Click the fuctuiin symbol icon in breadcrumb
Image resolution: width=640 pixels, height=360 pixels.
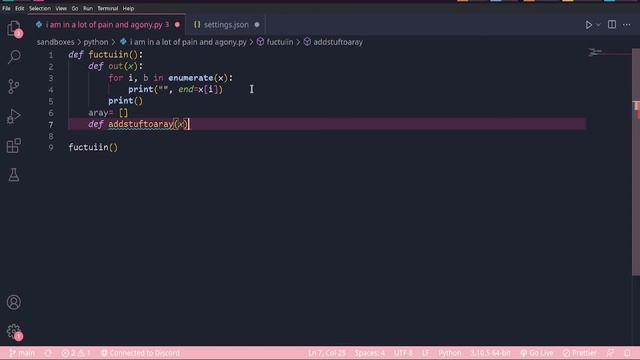point(260,42)
